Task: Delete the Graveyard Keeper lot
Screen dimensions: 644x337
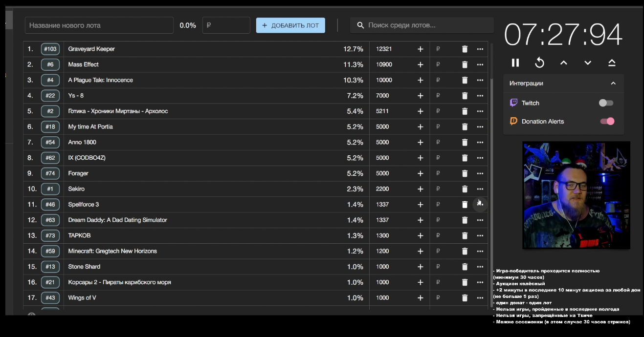Action: point(465,49)
